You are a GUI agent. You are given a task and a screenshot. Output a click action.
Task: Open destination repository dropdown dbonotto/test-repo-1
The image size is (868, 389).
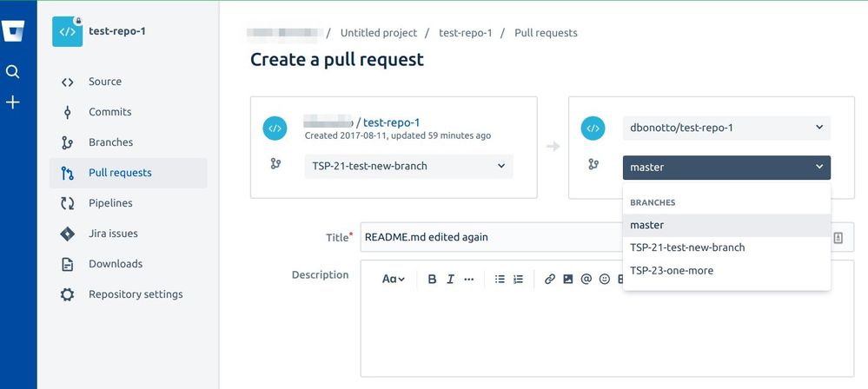pos(726,128)
